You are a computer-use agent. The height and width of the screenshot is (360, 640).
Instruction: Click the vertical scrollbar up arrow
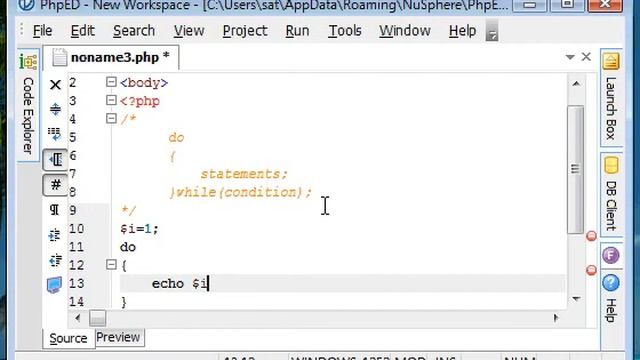tap(576, 84)
